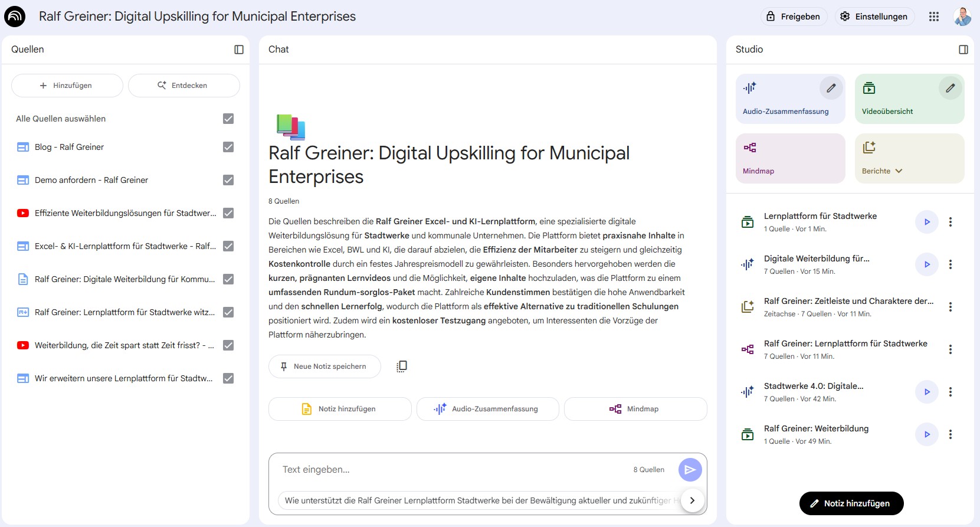Uncheck the Blog - Ralf Greiner source

[x=228, y=147]
